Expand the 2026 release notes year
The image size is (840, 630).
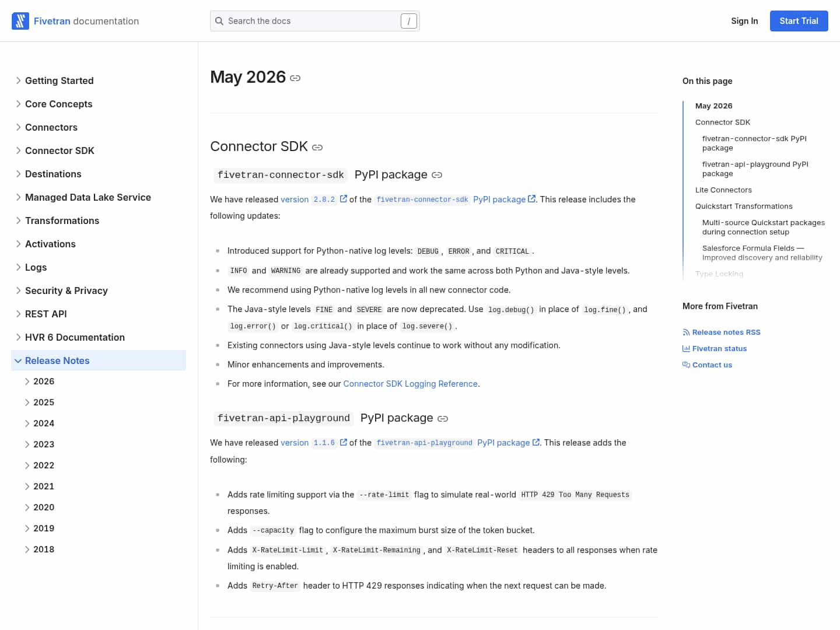click(27, 381)
